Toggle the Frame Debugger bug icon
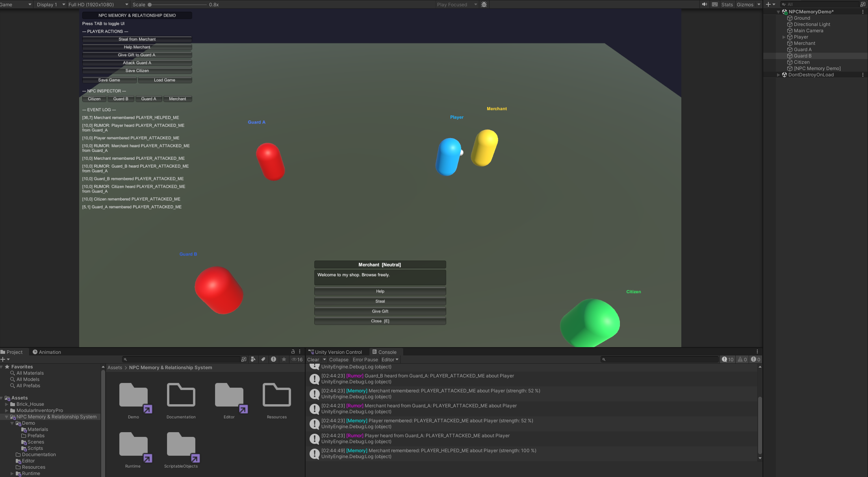Image resolution: width=868 pixels, height=477 pixels. (x=484, y=4)
